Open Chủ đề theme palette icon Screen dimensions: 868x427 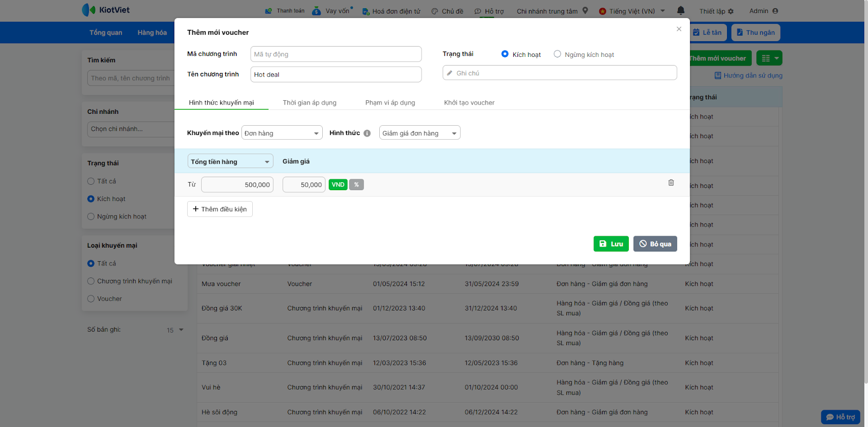tap(435, 11)
